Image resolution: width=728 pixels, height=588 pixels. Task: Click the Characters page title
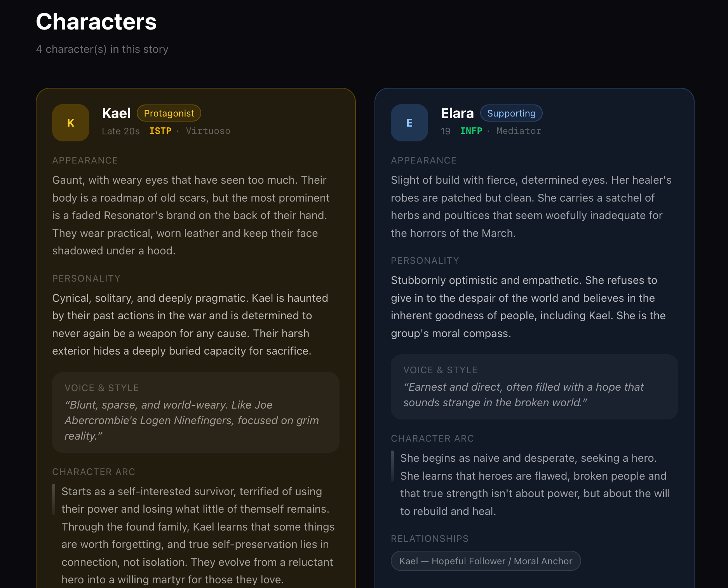click(x=96, y=22)
